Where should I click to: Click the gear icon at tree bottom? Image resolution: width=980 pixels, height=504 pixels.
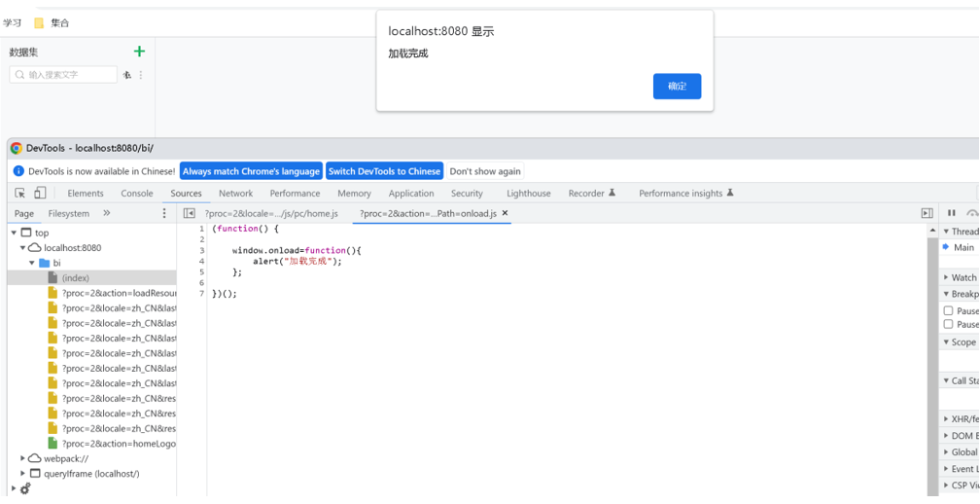coord(25,488)
